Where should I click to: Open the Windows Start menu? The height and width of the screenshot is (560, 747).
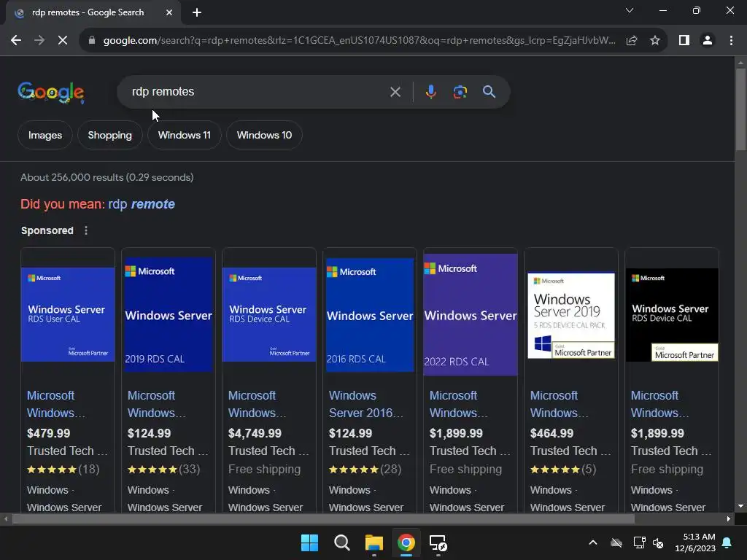pos(309,542)
